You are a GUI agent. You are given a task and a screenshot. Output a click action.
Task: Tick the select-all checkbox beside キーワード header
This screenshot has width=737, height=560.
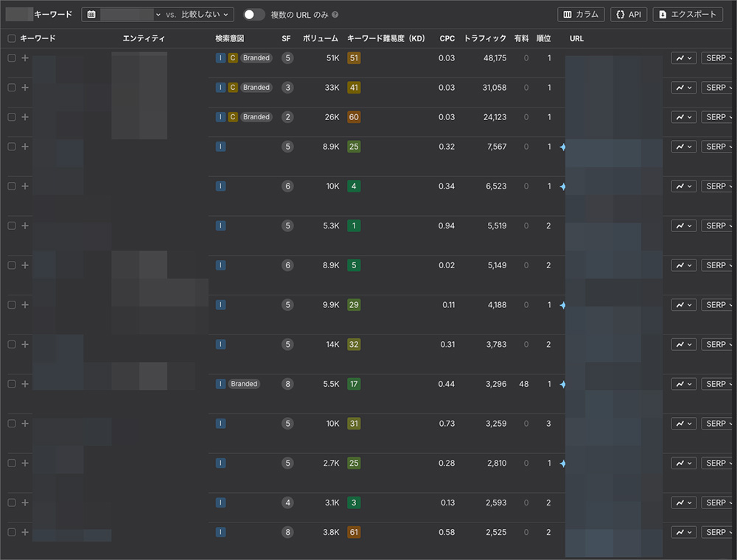tap(11, 38)
